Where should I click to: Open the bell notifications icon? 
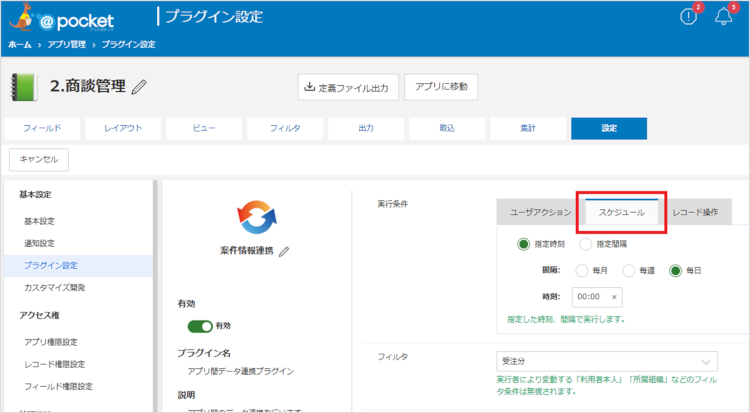tap(724, 18)
